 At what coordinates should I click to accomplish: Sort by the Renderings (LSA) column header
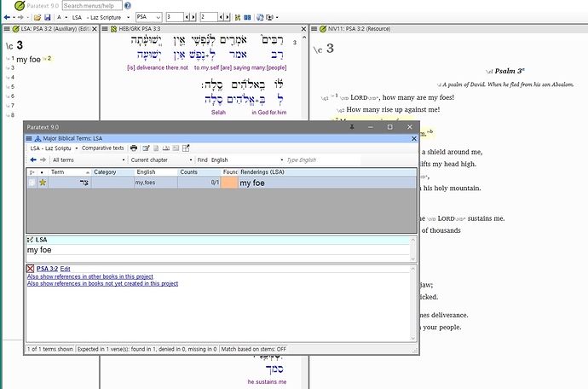coord(327,172)
